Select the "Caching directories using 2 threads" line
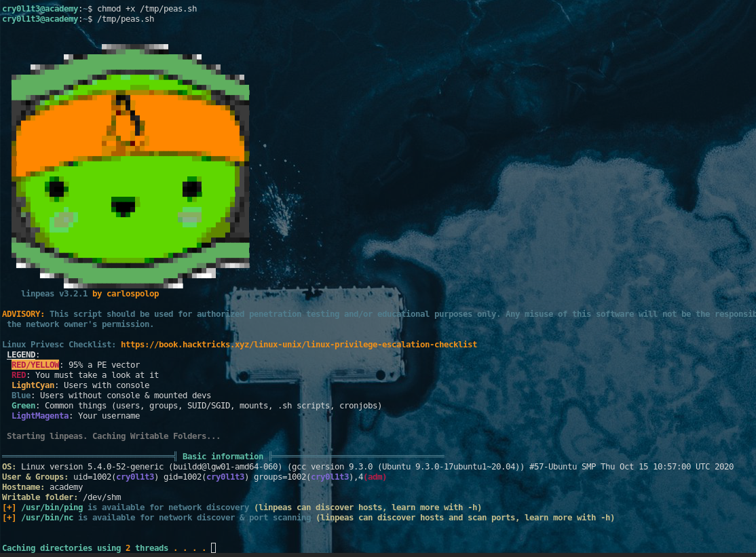The image size is (756, 557). (86, 548)
